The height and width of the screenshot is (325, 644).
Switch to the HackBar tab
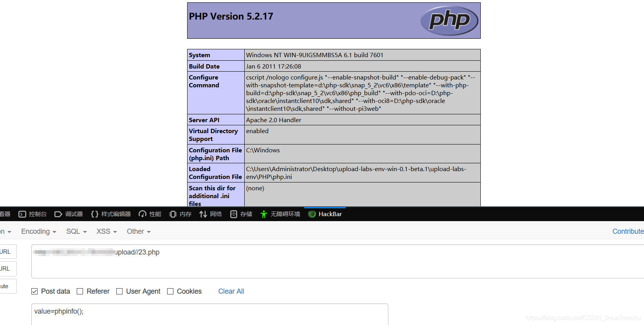[325, 214]
